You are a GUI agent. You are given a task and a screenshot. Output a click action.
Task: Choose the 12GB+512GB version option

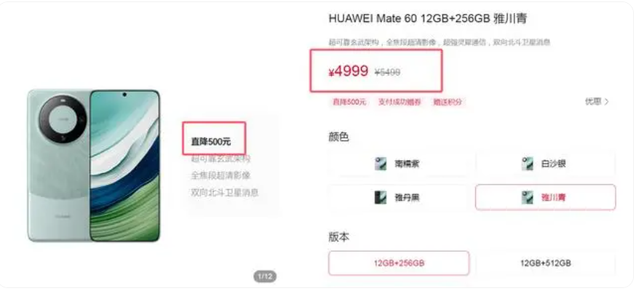pos(546,263)
